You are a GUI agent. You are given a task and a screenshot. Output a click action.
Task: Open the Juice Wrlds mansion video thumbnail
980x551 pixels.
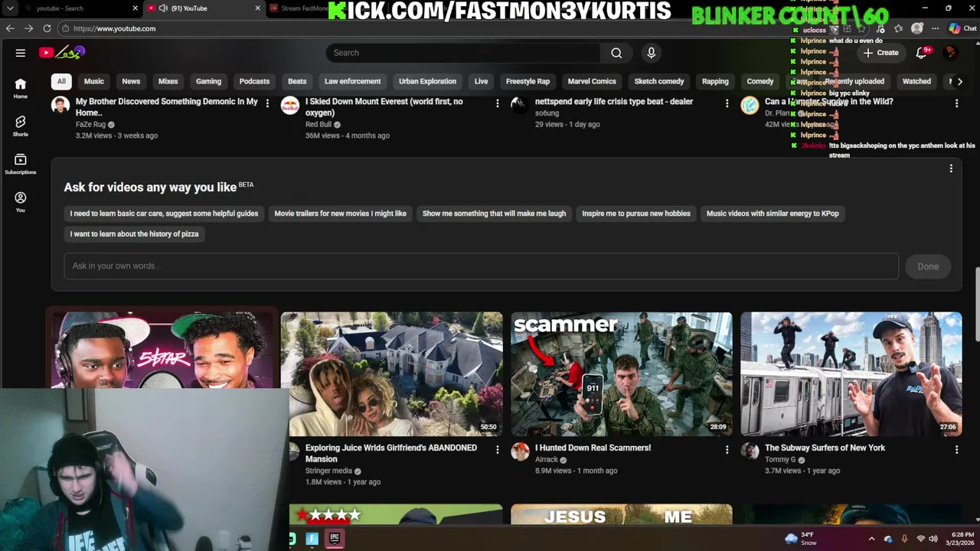coord(391,373)
